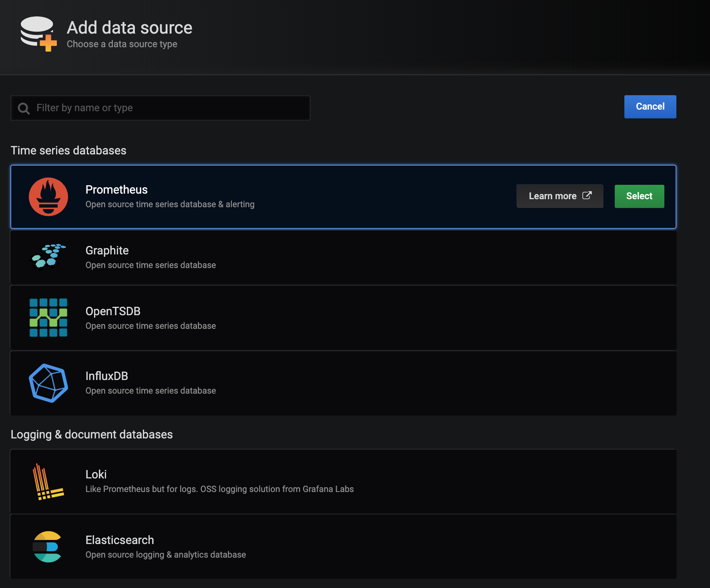Click the Graphite logo icon

pyautogui.click(x=48, y=256)
